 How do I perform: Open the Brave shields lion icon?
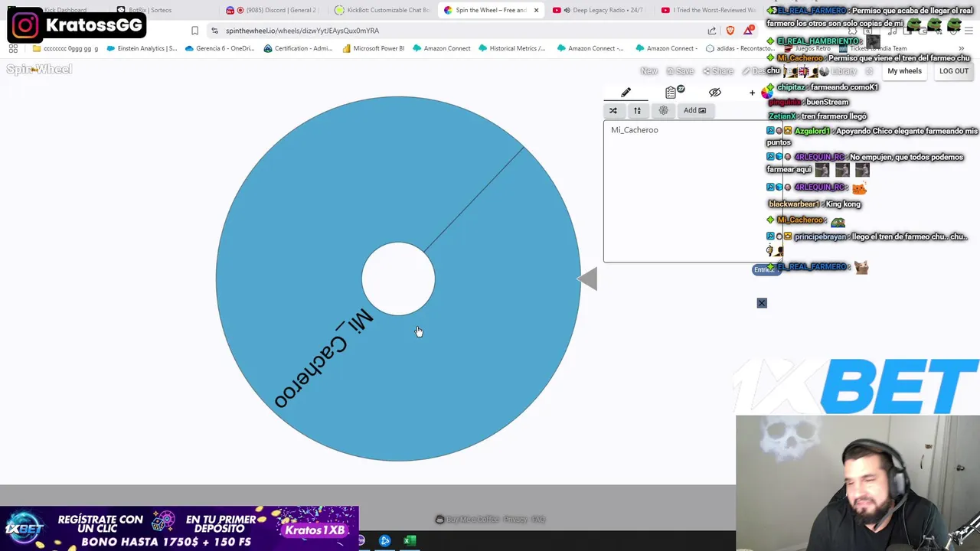point(730,31)
